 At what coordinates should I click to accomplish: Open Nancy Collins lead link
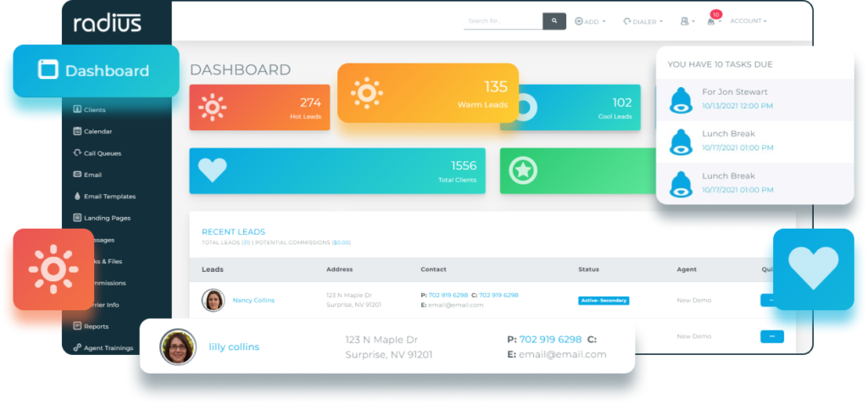[253, 300]
